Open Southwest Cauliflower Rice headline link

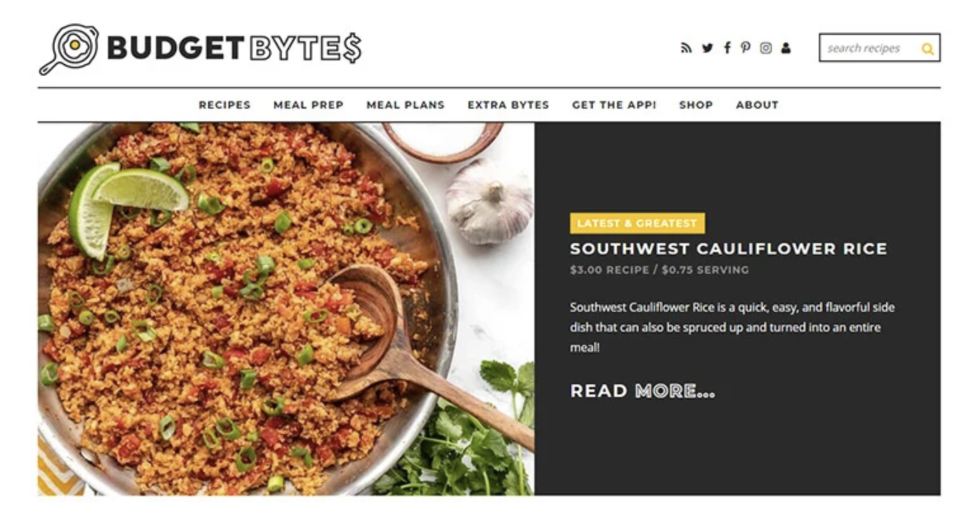point(729,249)
